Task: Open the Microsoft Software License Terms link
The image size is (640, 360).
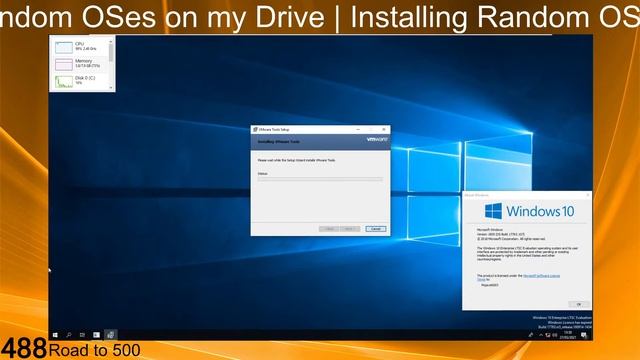Action: click(x=541, y=276)
